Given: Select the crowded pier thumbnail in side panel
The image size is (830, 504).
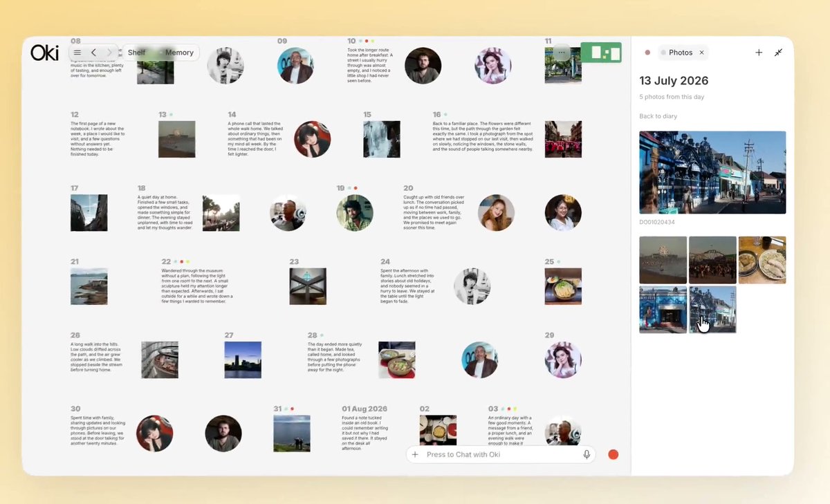Looking at the screenshot, I should 712,260.
